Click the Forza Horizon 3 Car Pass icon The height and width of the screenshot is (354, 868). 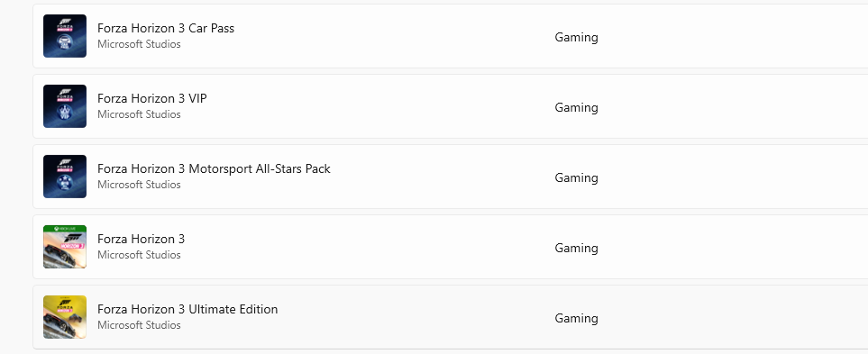tap(65, 36)
